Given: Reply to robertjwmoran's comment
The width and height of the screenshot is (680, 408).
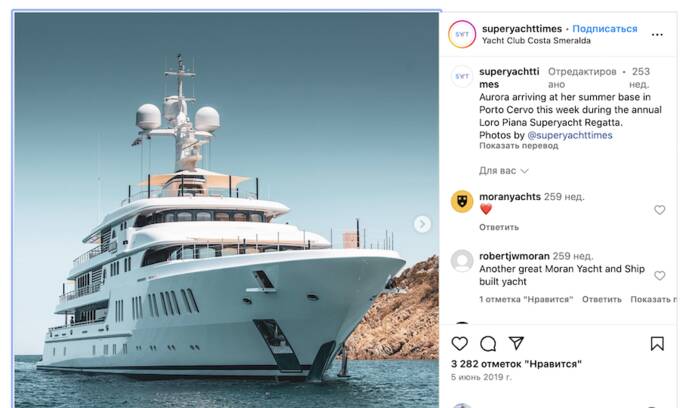Looking at the screenshot, I should coord(602,299).
